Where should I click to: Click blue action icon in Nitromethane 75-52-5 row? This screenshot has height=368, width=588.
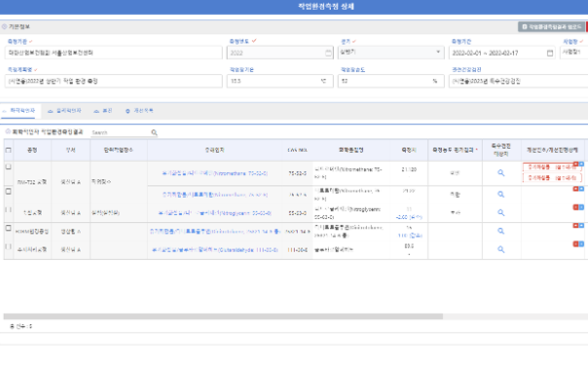pyautogui.click(x=581, y=165)
